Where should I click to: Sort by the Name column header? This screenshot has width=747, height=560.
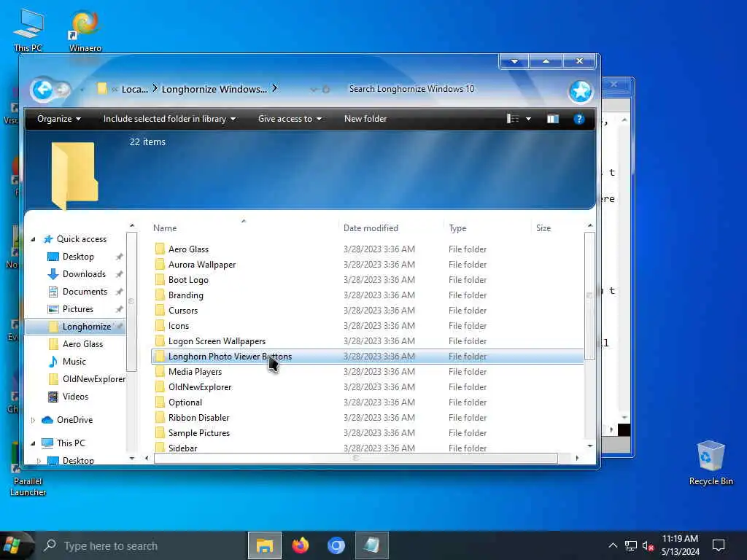tap(244, 228)
